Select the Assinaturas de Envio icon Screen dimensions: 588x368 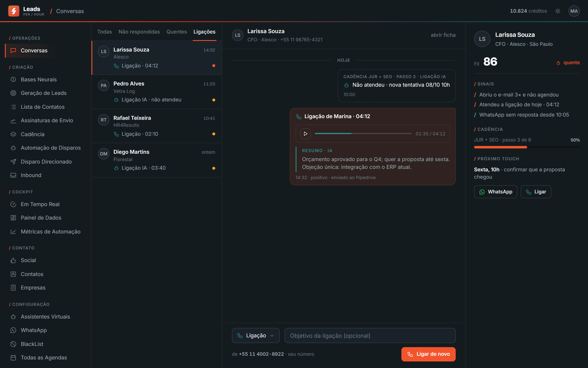(x=13, y=120)
